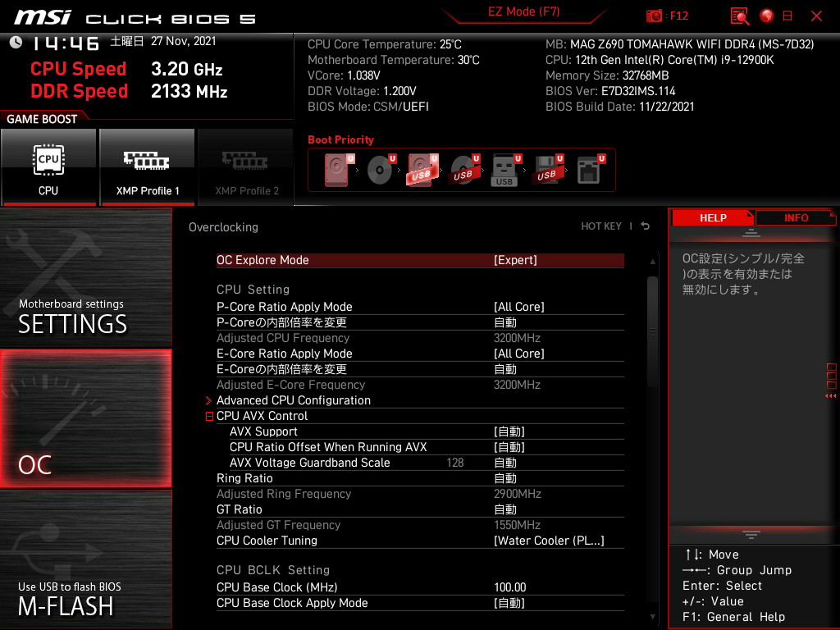Click the BIOS Ver E7D32IMS.114 text
840x630 pixels.
click(x=610, y=91)
